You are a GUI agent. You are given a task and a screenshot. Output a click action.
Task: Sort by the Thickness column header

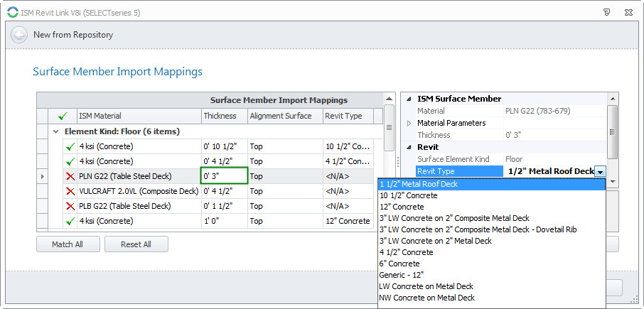225,116
